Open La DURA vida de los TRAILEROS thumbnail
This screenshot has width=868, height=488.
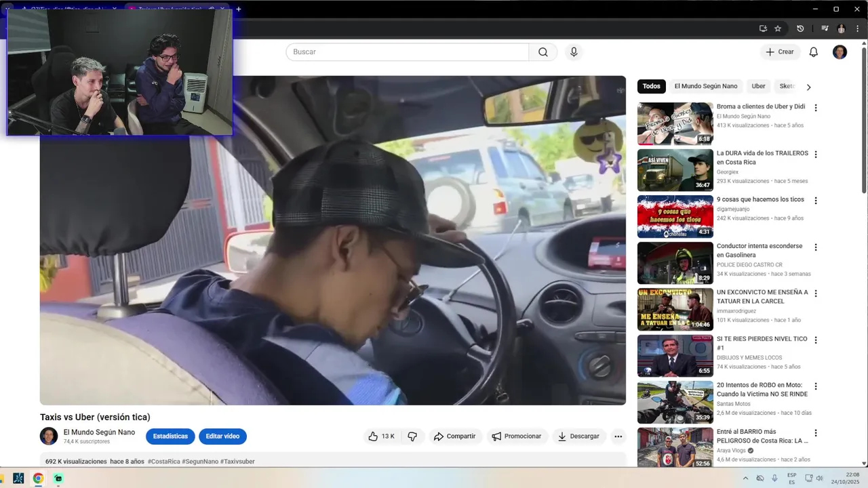click(675, 170)
